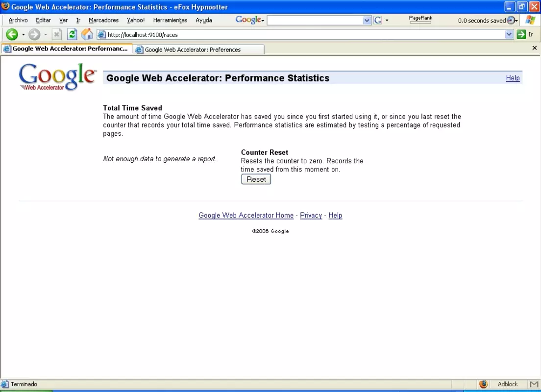Open the Back button history dropdown
Image resolution: width=541 pixels, height=392 pixels.
[x=24, y=34]
